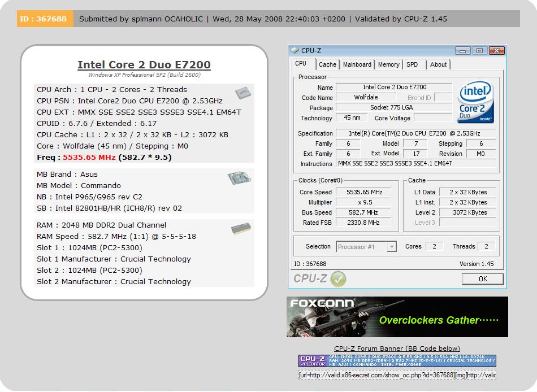Click the Version 1.45 text in CPU-Z
Viewport: 537px width, 392px height.
tap(477, 264)
